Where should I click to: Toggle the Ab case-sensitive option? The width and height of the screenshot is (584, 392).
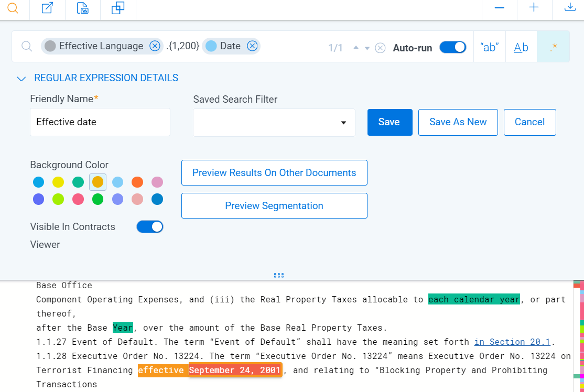(521, 47)
